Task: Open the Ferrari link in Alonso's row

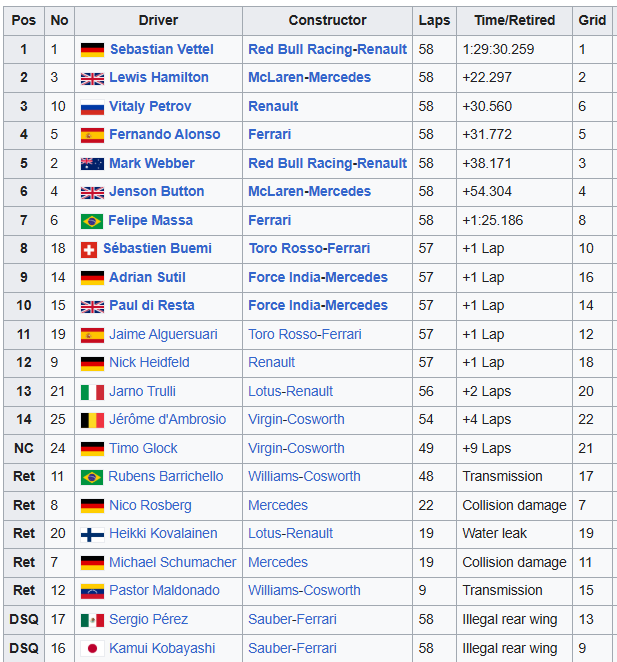Action: pyautogui.click(x=269, y=134)
